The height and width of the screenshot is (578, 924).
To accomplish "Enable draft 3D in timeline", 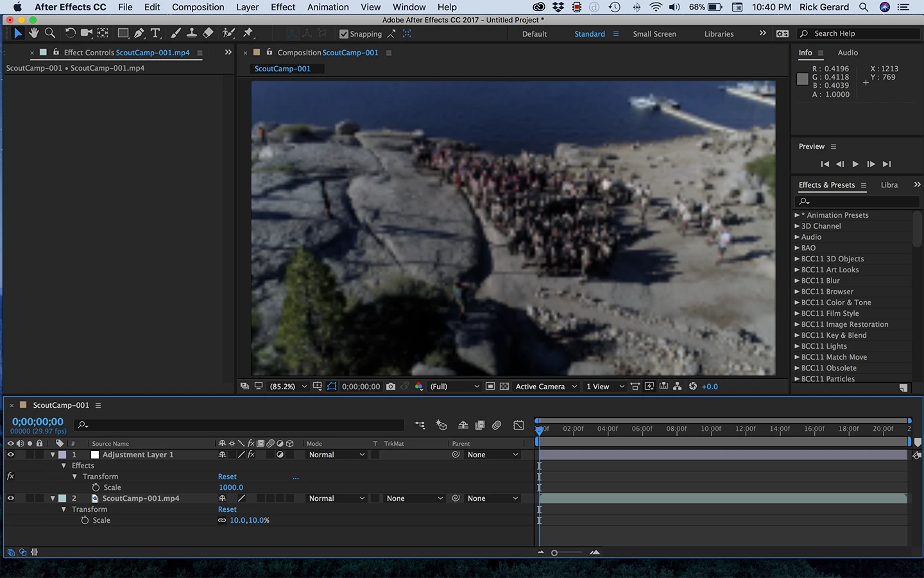I will 441,425.
